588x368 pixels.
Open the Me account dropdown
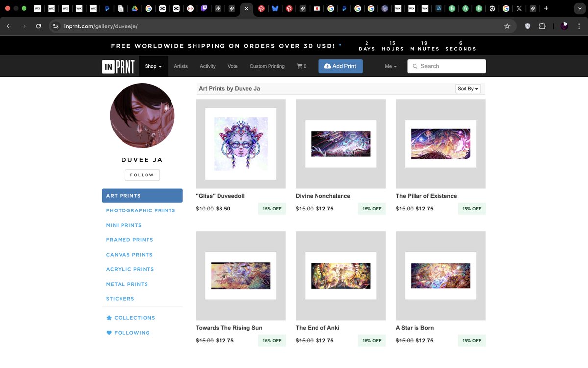391,66
